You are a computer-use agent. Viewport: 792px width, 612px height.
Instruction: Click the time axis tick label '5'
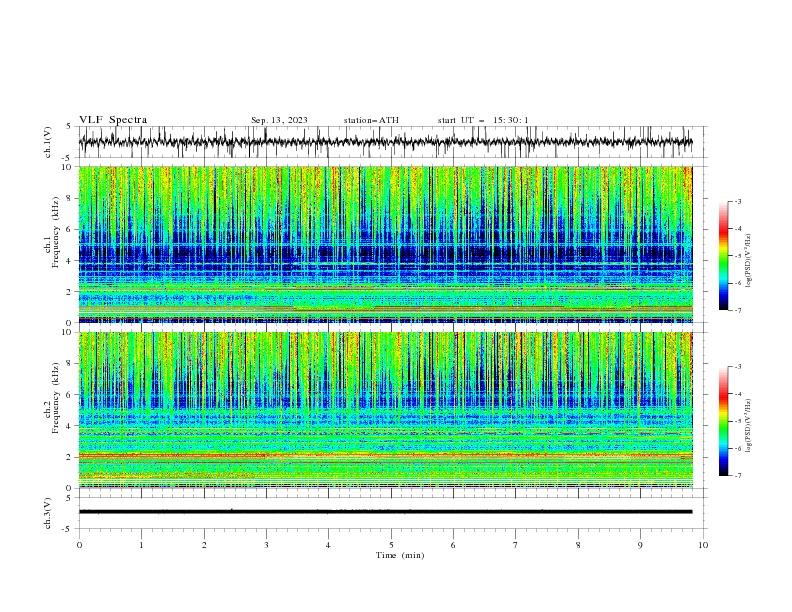(x=391, y=545)
